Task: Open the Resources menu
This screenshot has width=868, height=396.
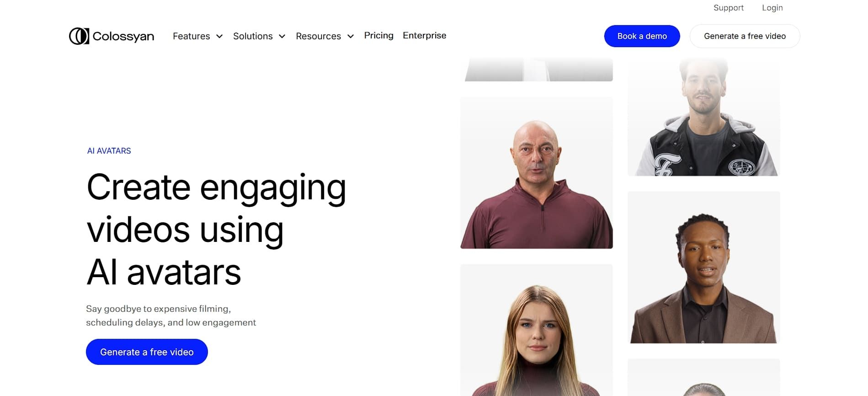Action: click(x=318, y=36)
